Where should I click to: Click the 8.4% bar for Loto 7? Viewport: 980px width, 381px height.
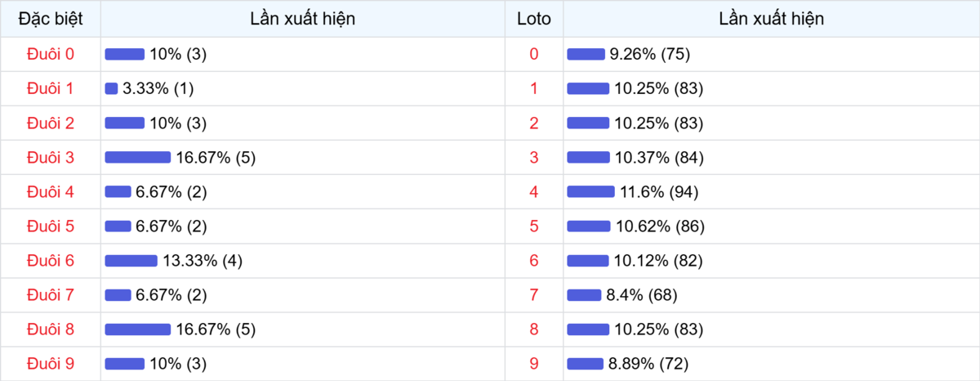click(584, 295)
